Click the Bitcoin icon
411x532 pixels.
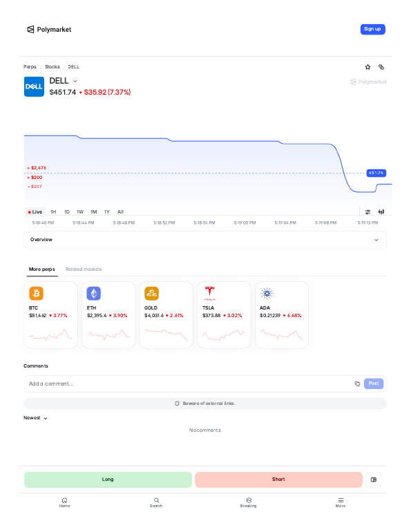tap(37, 294)
